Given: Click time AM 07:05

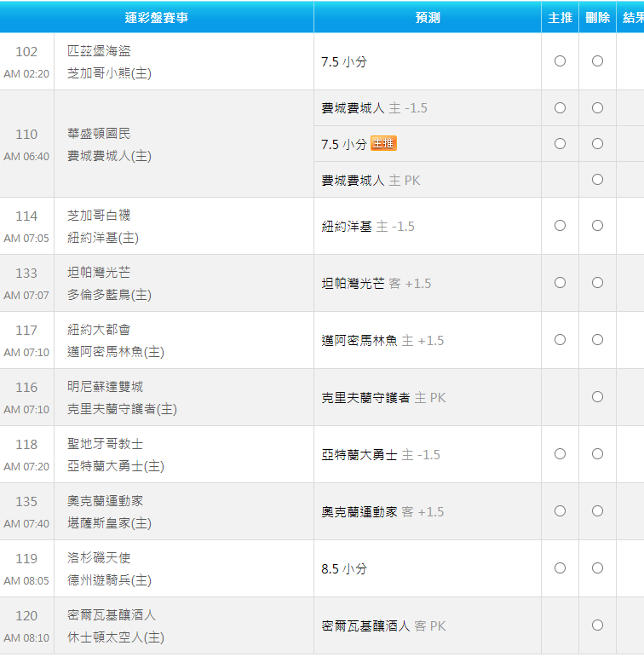Looking at the screenshot, I should [26, 239].
